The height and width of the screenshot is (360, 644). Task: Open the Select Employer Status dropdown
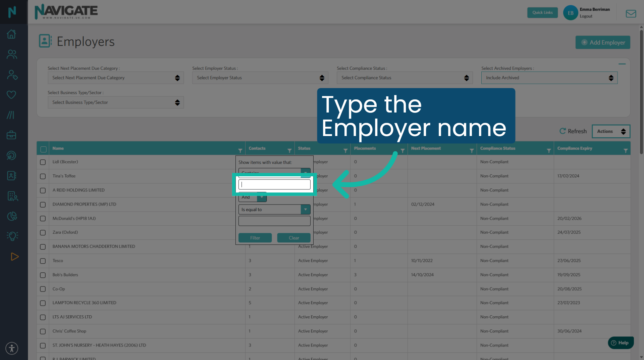coord(260,78)
